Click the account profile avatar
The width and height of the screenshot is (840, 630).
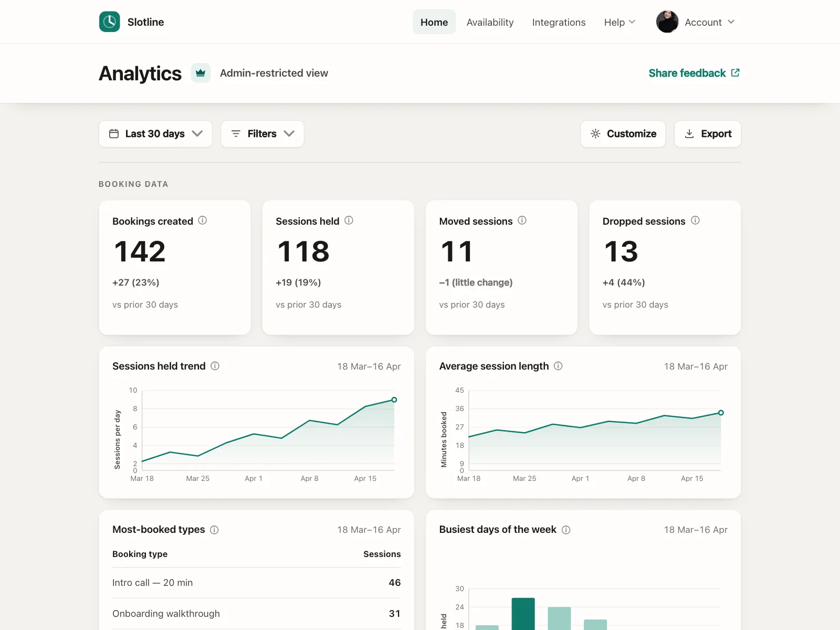tap(667, 22)
